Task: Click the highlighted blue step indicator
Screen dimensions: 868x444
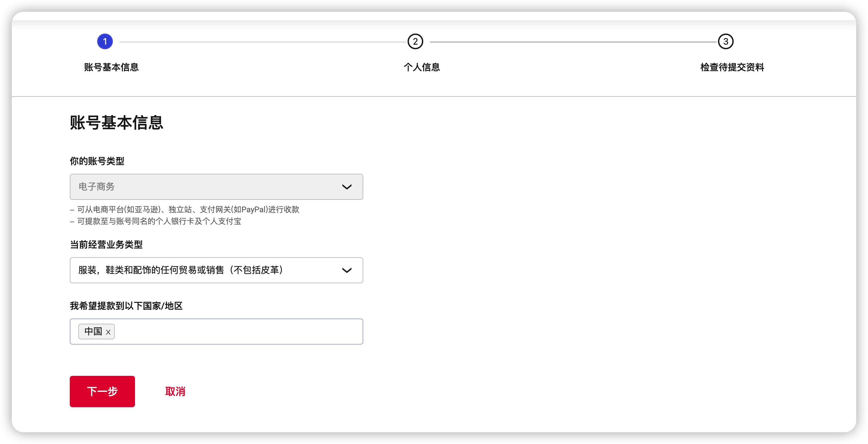Action: [x=105, y=41]
